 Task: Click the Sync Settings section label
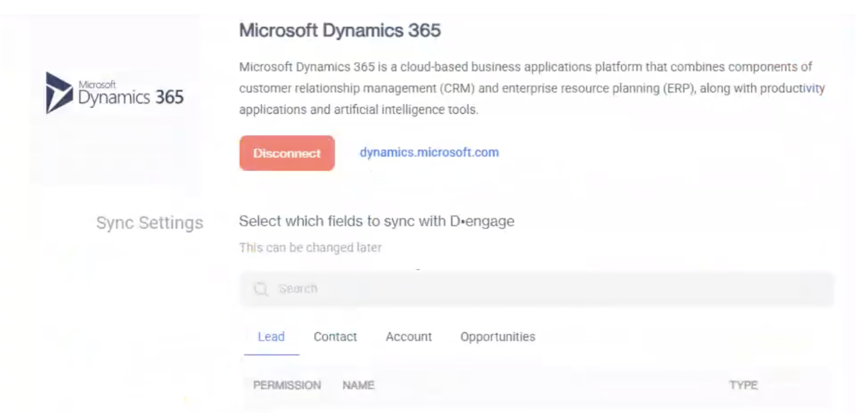(149, 223)
